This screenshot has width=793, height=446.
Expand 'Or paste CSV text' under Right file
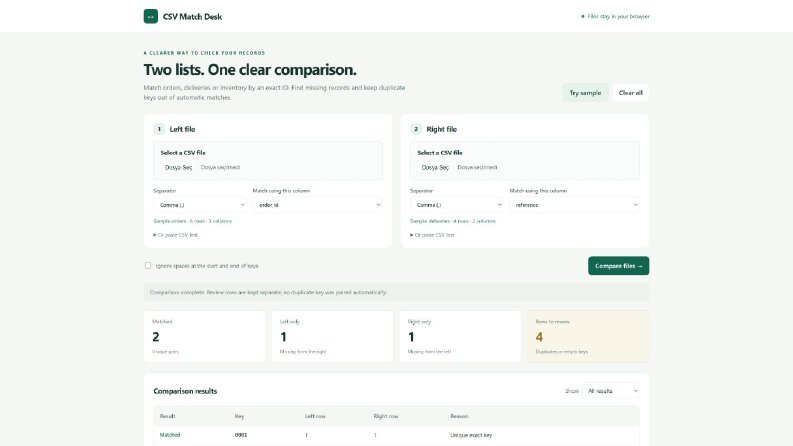tap(432, 235)
